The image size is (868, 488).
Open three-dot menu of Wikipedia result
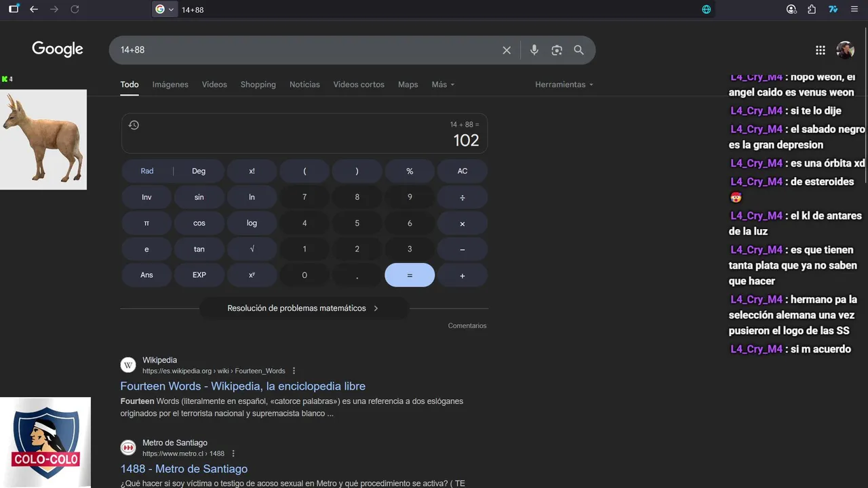tap(294, 371)
